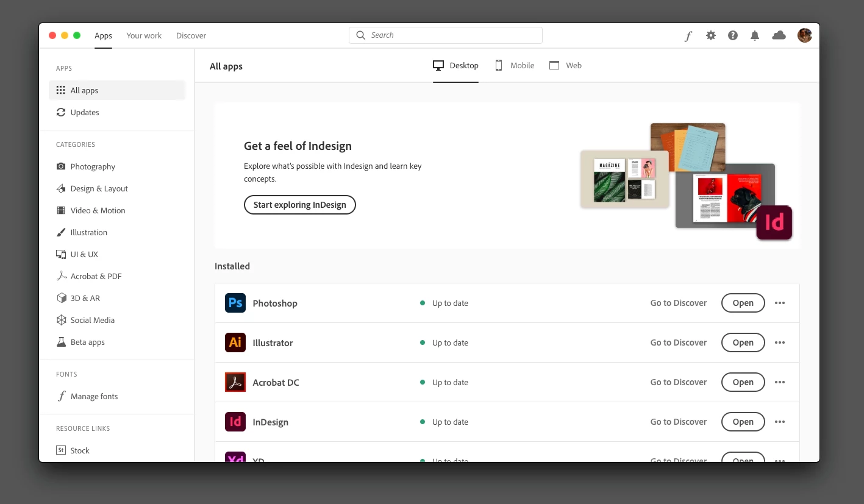The height and width of the screenshot is (504, 864).
Task: Select All apps in sidebar
Action: (117, 90)
